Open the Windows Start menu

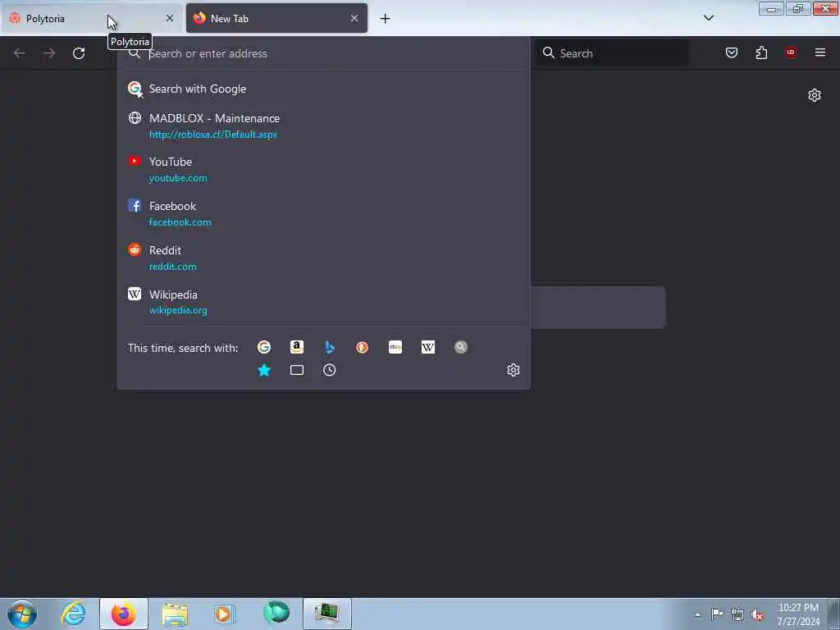point(22,614)
